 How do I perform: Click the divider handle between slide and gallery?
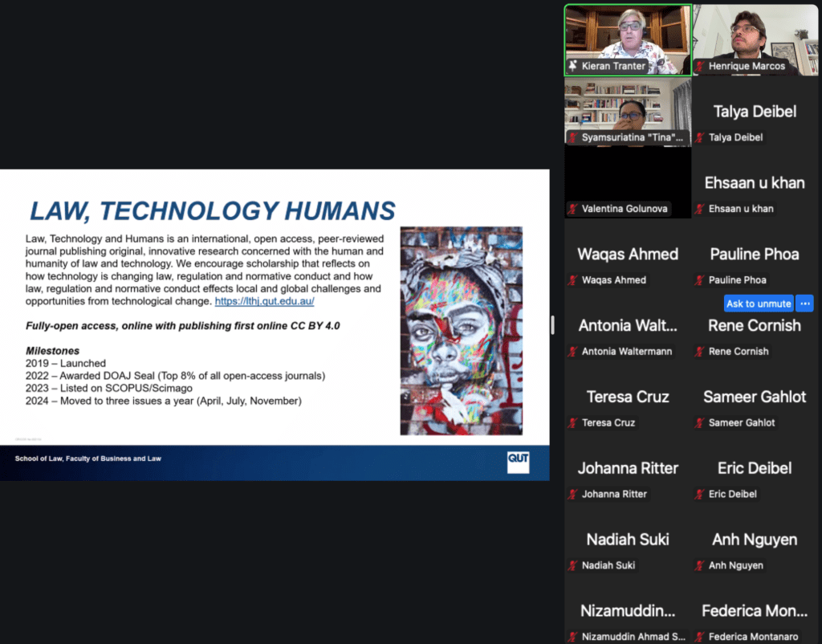coord(551,324)
